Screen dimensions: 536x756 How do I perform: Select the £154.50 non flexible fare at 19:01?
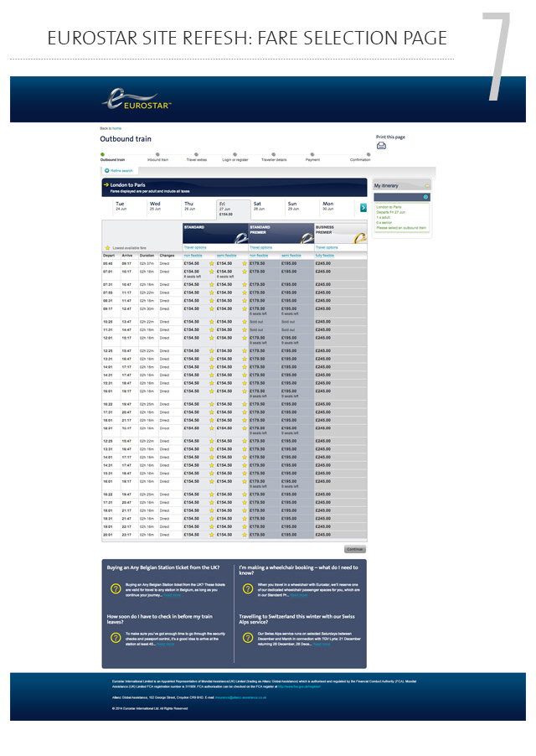pos(192,526)
